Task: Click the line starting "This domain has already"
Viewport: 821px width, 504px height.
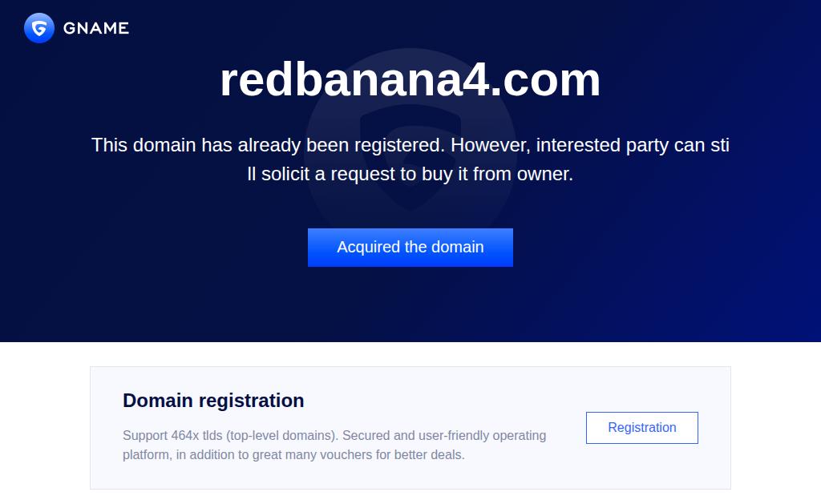Action: point(410,145)
